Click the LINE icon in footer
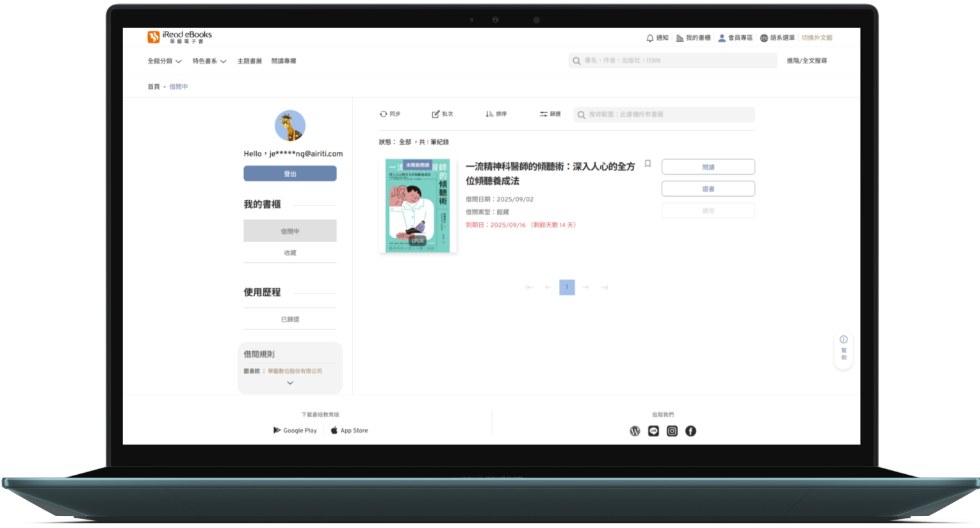 (x=653, y=431)
